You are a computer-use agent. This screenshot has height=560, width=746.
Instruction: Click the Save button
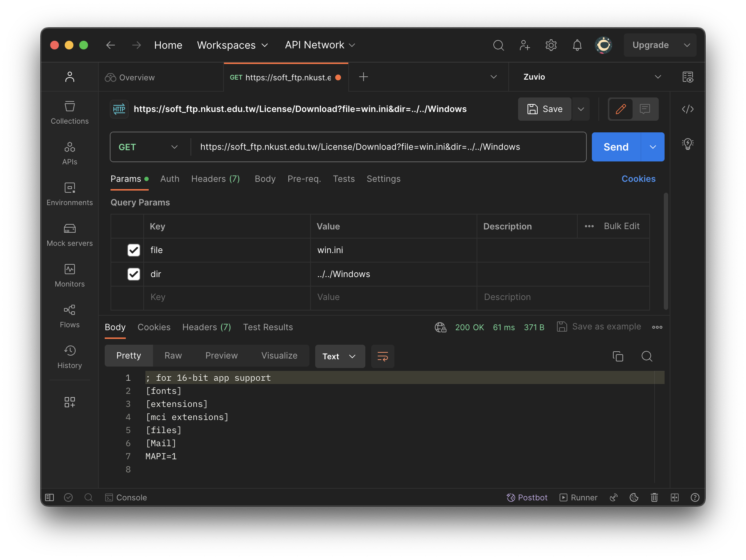(x=545, y=109)
